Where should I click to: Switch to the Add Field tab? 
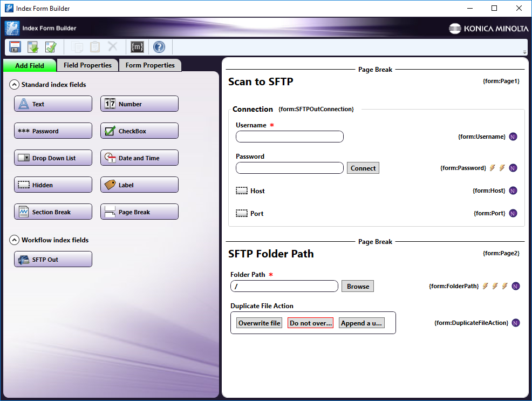click(x=30, y=65)
